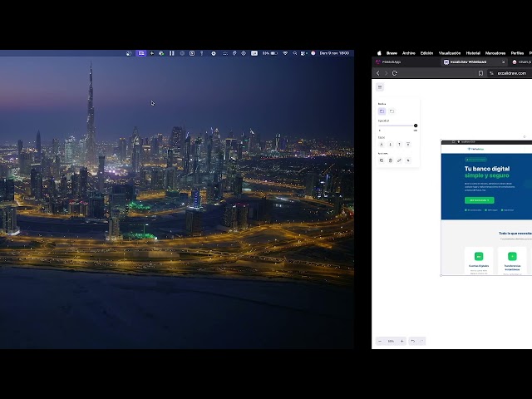Image resolution: width=532 pixels, height=399 pixels.
Task: Zoom in with the plus button
Action: coord(402,341)
